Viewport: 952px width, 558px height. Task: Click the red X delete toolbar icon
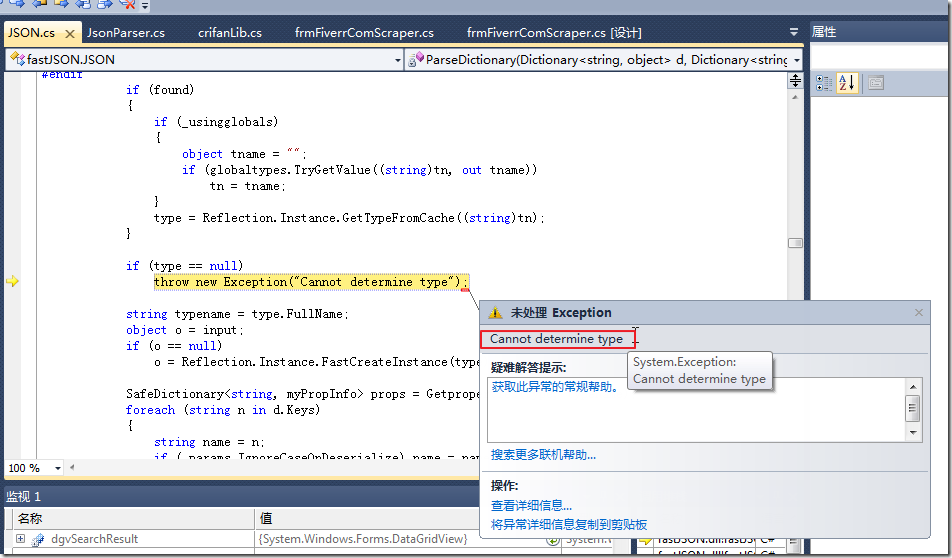pyautogui.click(x=128, y=4)
